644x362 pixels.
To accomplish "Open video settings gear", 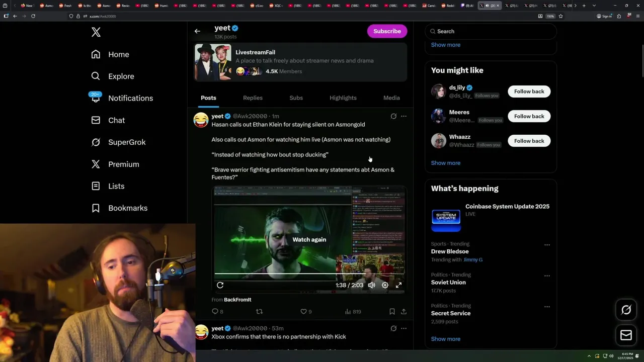I will coord(385,285).
